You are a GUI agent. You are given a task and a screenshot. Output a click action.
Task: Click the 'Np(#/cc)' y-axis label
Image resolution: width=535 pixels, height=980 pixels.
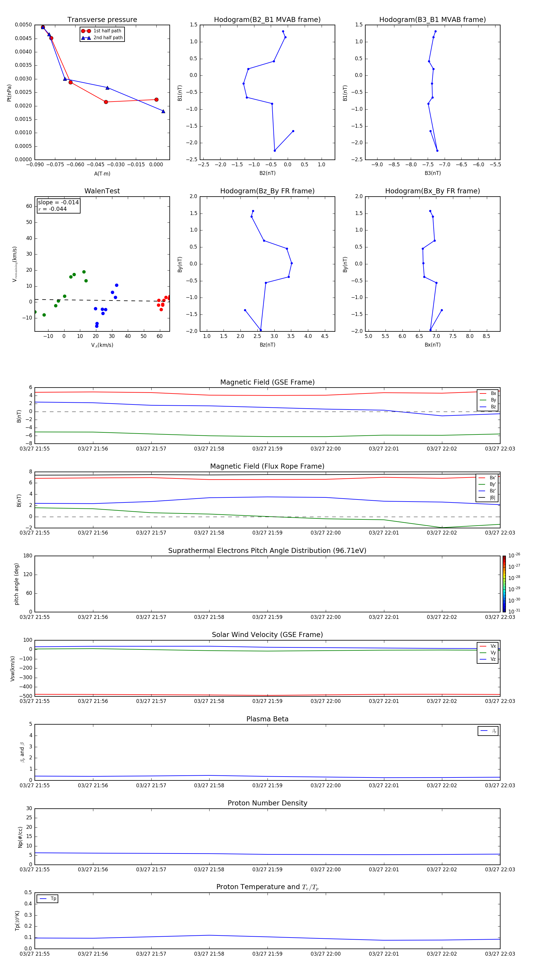click(20, 837)
